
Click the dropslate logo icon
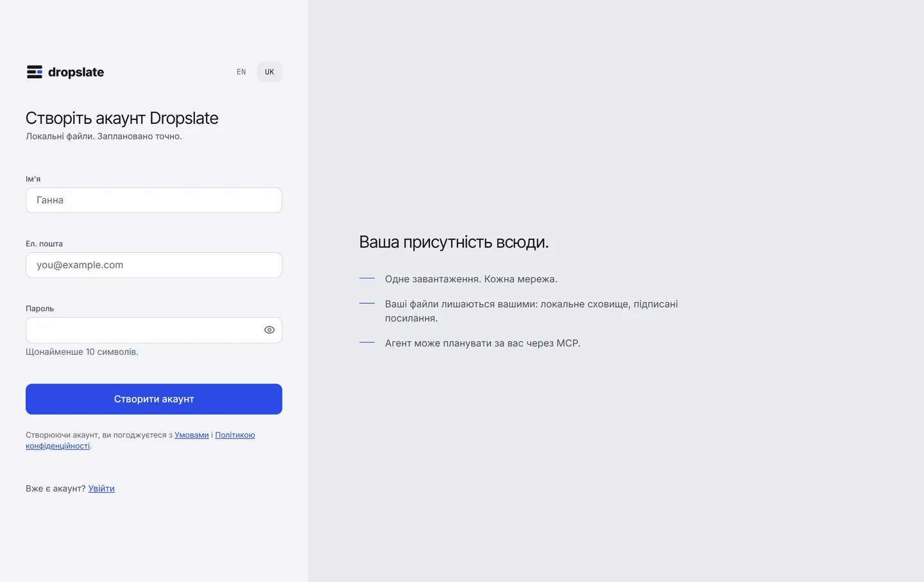35,72
